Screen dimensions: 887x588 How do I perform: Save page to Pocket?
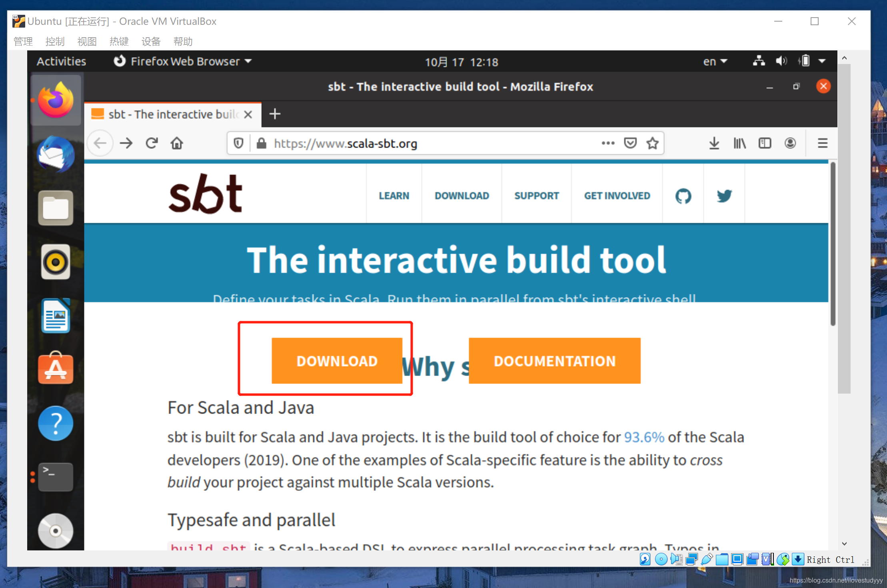630,143
